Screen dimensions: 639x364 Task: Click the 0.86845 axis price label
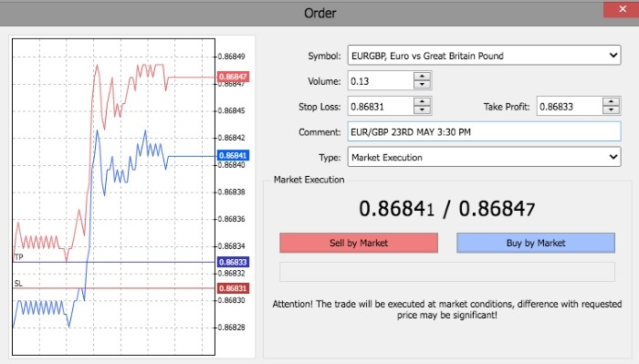232,110
